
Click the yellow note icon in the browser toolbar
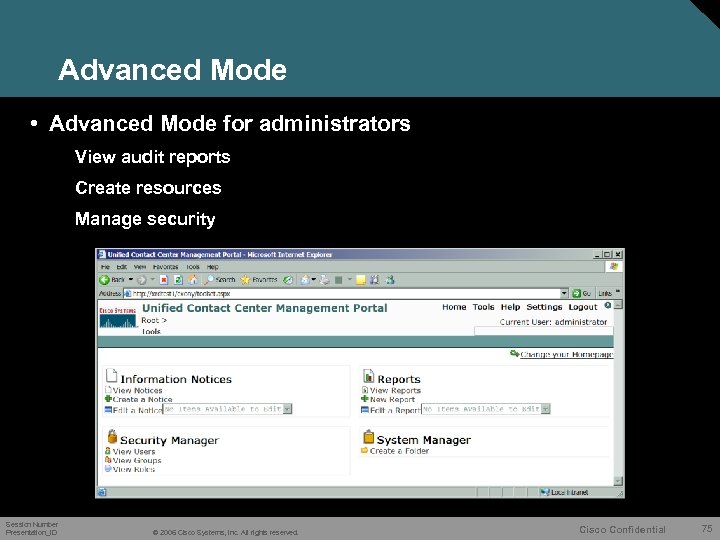click(x=361, y=280)
